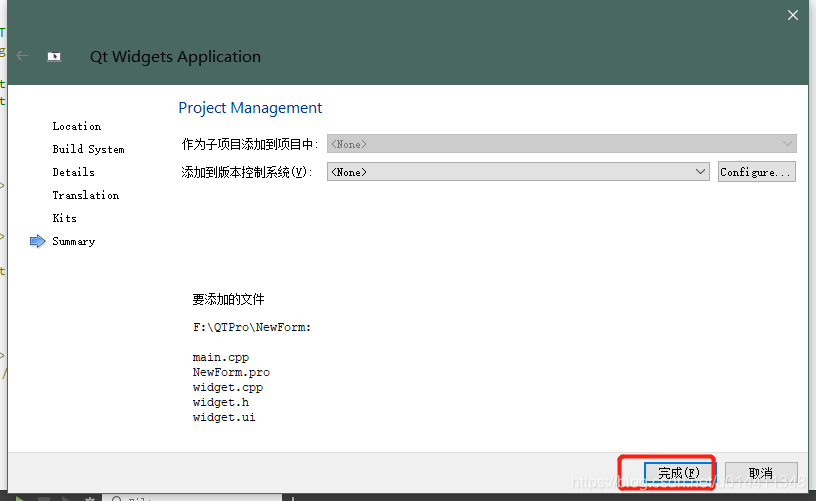Image resolution: width=816 pixels, height=501 pixels.
Task: Click the Project Management heading
Action: [x=250, y=108]
